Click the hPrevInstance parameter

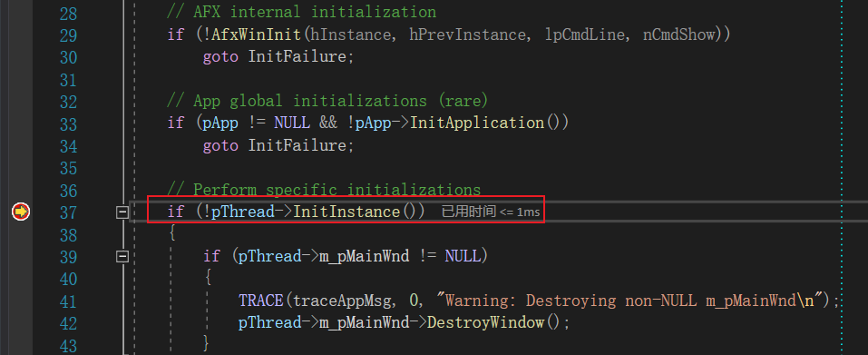tap(467, 35)
